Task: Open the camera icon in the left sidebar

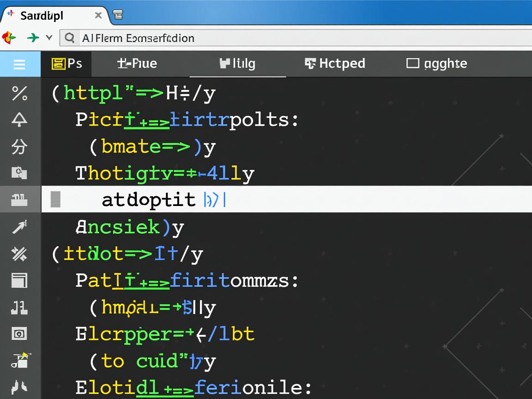Action: pos(19,333)
